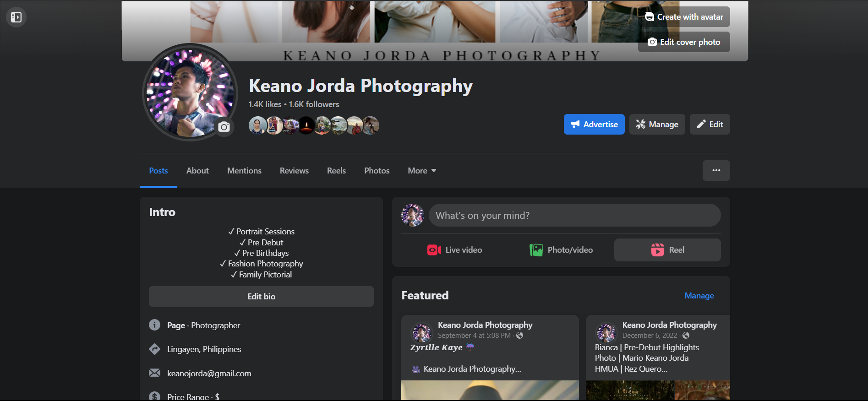Click the Fashion Photography intro line

coord(261,264)
